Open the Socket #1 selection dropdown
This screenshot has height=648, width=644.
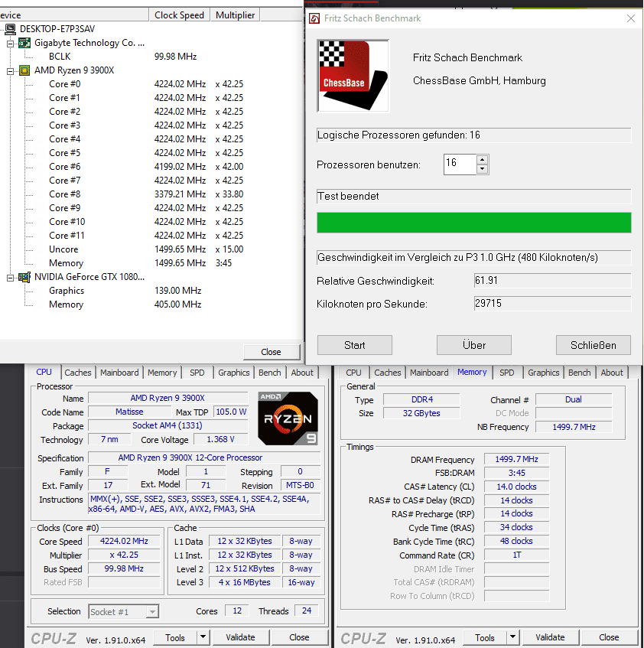point(152,611)
